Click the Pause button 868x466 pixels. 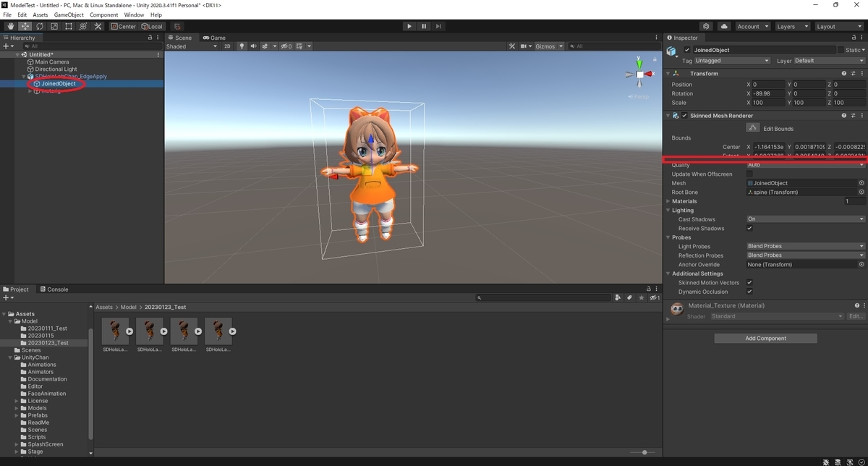(x=424, y=26)
